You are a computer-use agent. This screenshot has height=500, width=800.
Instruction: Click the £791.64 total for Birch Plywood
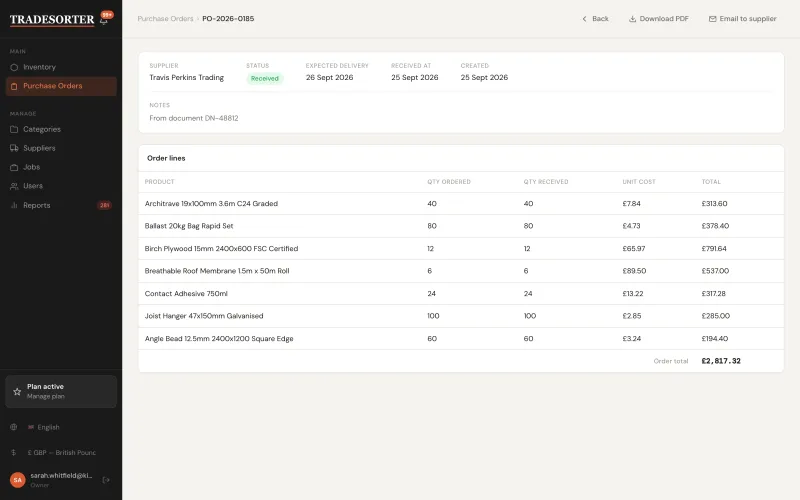714,249
